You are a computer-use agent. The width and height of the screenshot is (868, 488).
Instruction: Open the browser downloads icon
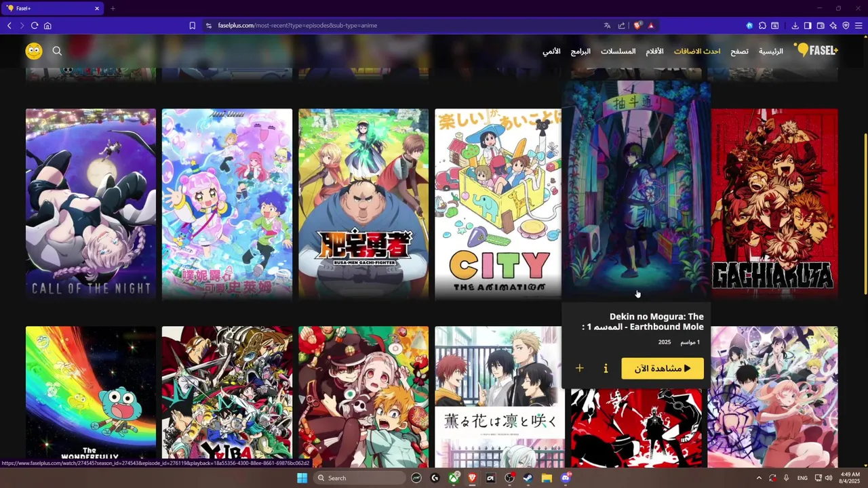(795, 26)
